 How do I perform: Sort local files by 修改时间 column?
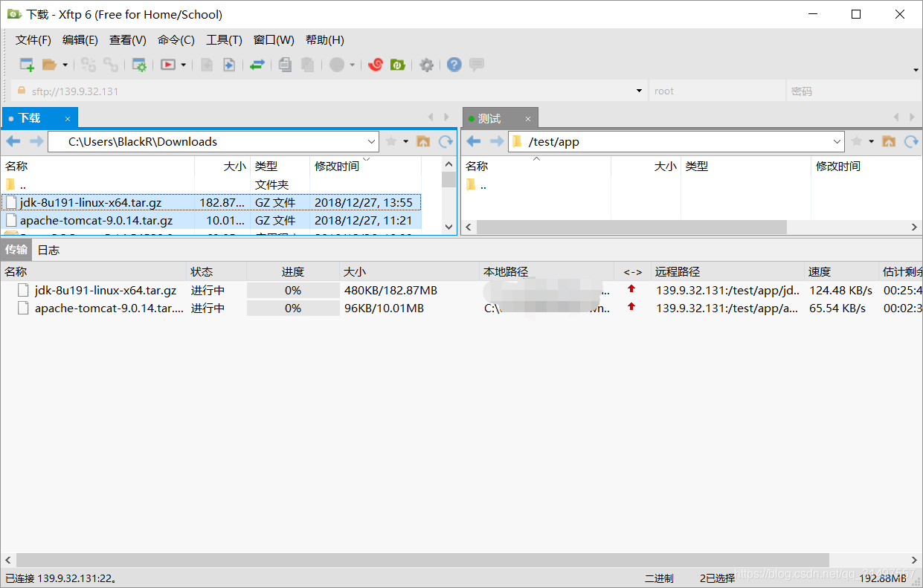tap(365, 166)
